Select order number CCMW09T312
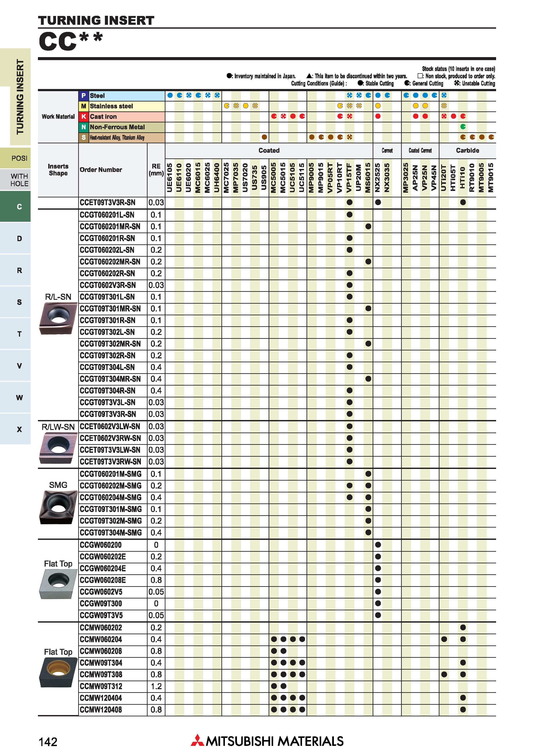 tap(101, 687)
